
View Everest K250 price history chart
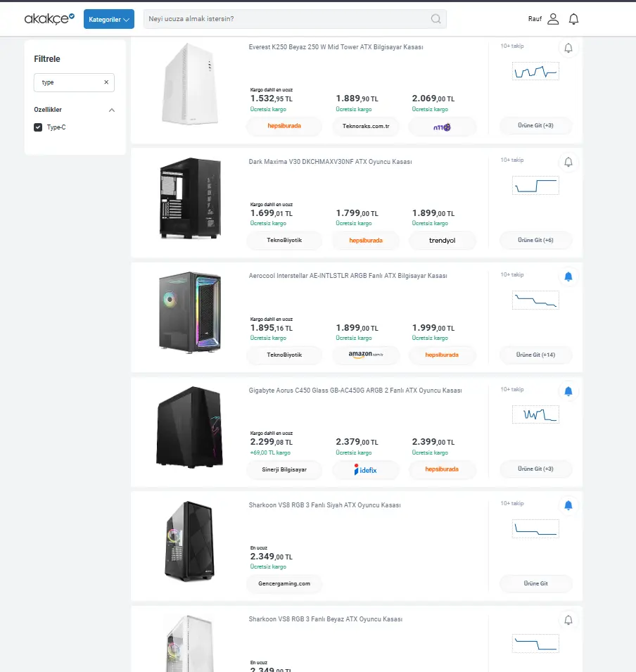[x=535, y=71]
